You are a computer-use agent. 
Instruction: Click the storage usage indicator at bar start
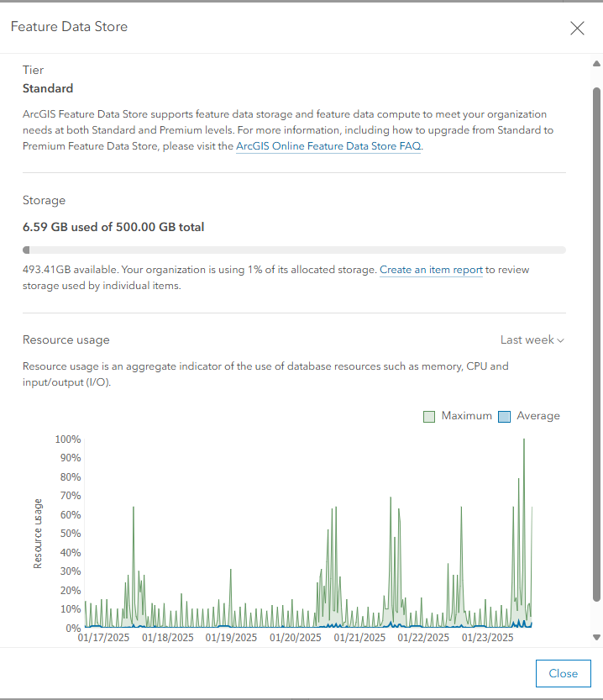26,250
